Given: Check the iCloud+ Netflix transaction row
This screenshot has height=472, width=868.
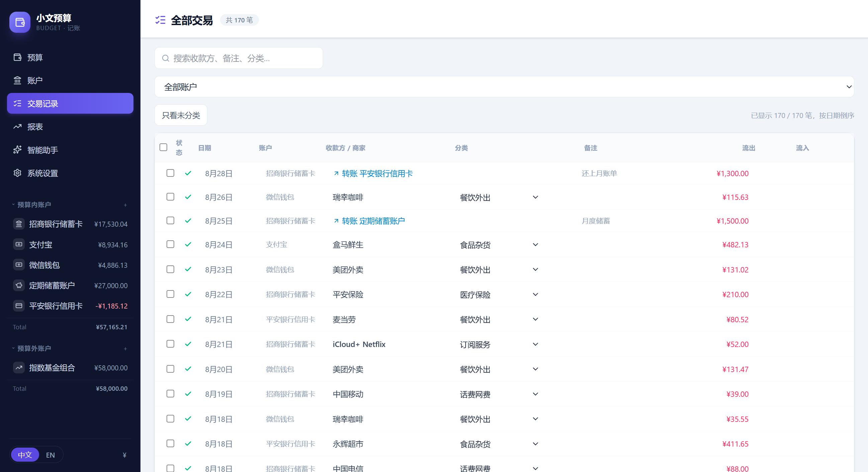Looking at the screenshot, I should coord(171,344).
